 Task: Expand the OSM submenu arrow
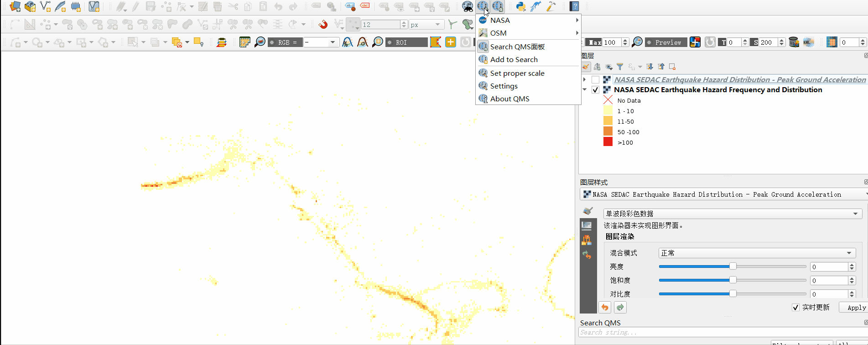[577, 33]
